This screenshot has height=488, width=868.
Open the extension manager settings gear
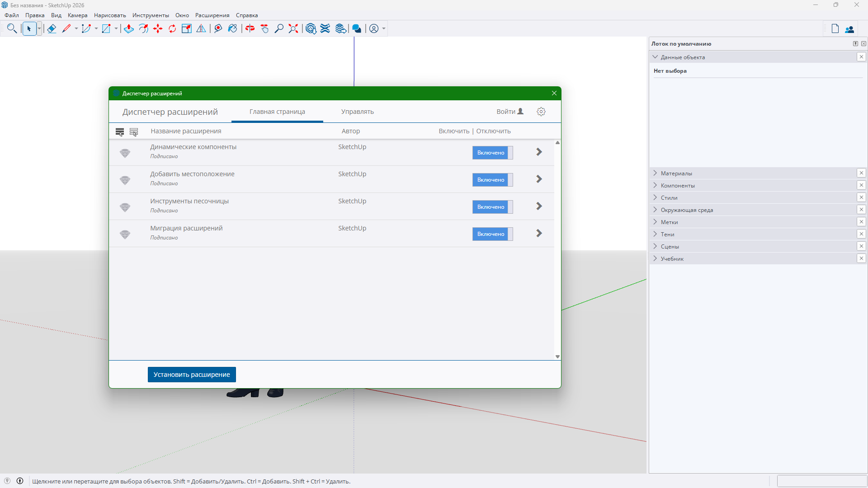point(541,112)
